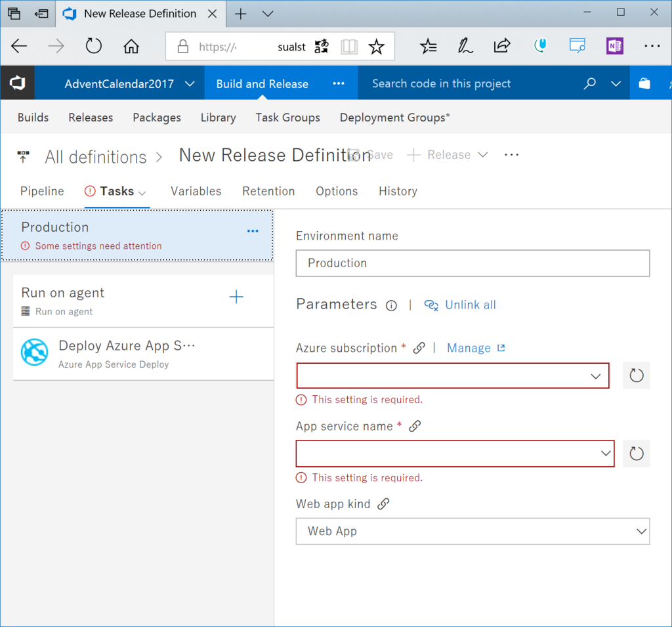Click the cast screen extension icon
Screen dimensions: 672x627
tap(577, 45)
